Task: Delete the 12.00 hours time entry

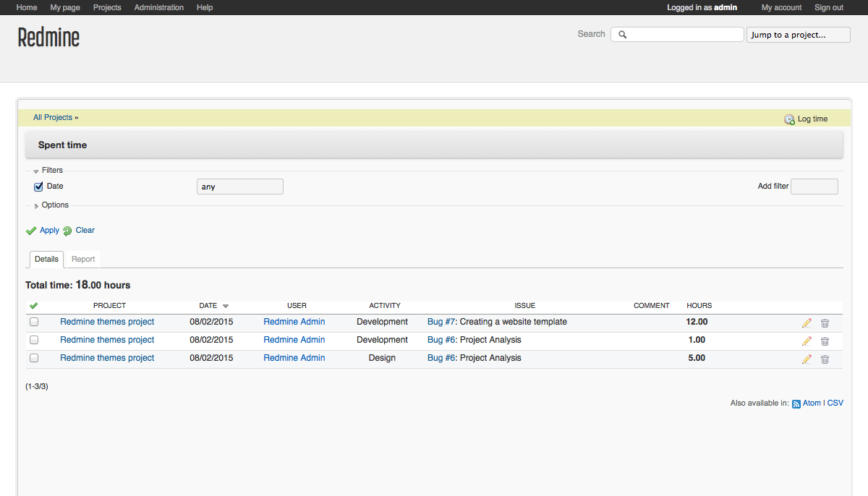Action: (825, 322)
